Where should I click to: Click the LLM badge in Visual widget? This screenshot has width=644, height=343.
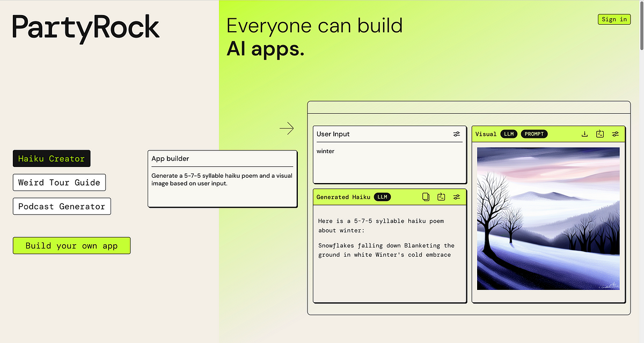click(509, 134)
